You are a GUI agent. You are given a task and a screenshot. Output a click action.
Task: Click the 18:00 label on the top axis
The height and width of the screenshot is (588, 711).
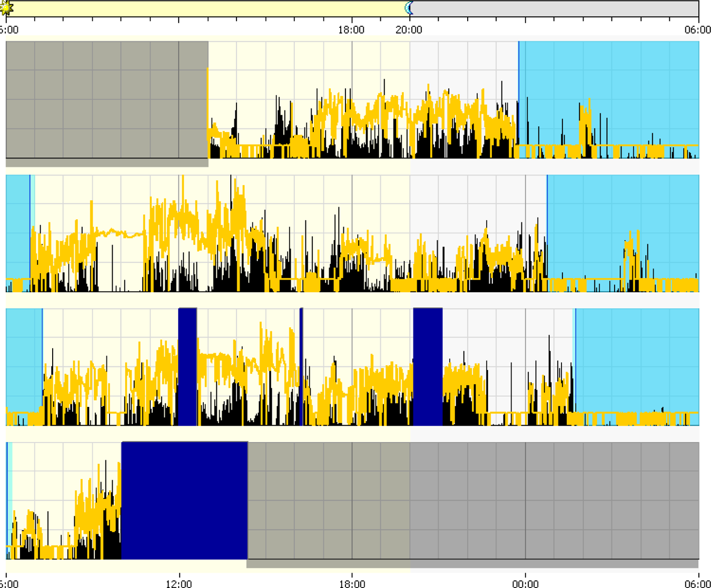(x=351, y=30)
